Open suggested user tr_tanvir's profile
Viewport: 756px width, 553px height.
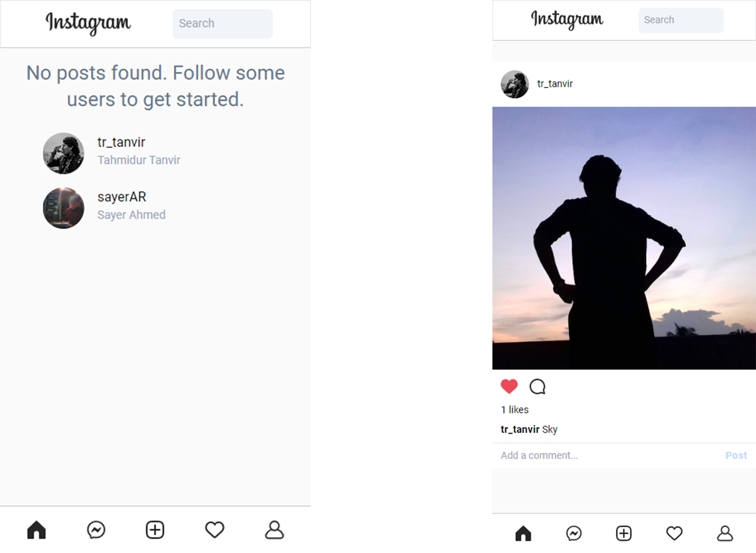point(121,142)
